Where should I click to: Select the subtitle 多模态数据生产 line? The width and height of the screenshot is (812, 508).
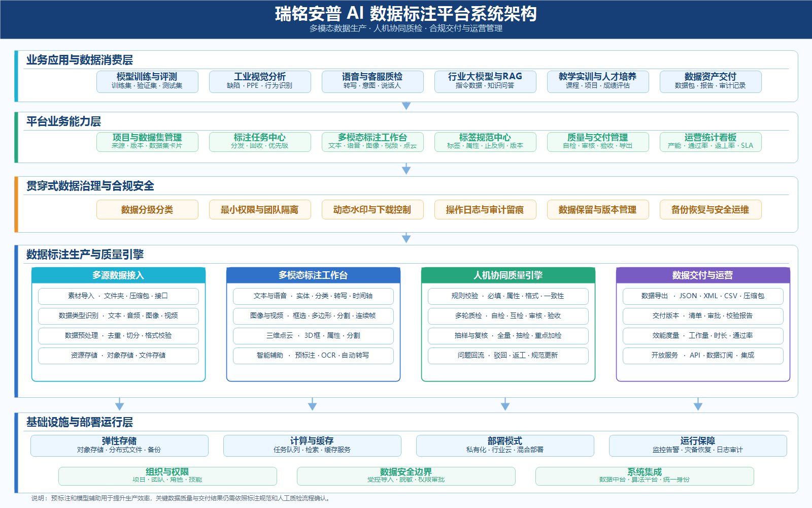(x=406, y=28)
